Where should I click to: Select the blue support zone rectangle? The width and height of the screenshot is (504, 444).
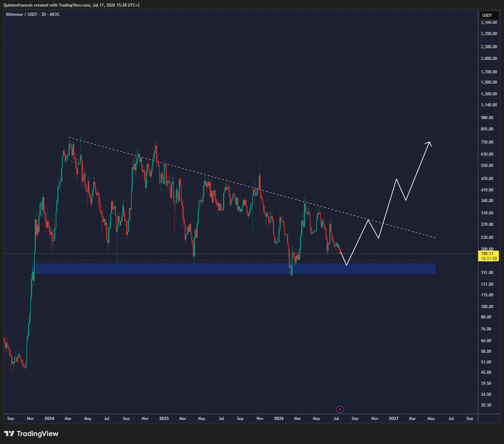point(234,269)
